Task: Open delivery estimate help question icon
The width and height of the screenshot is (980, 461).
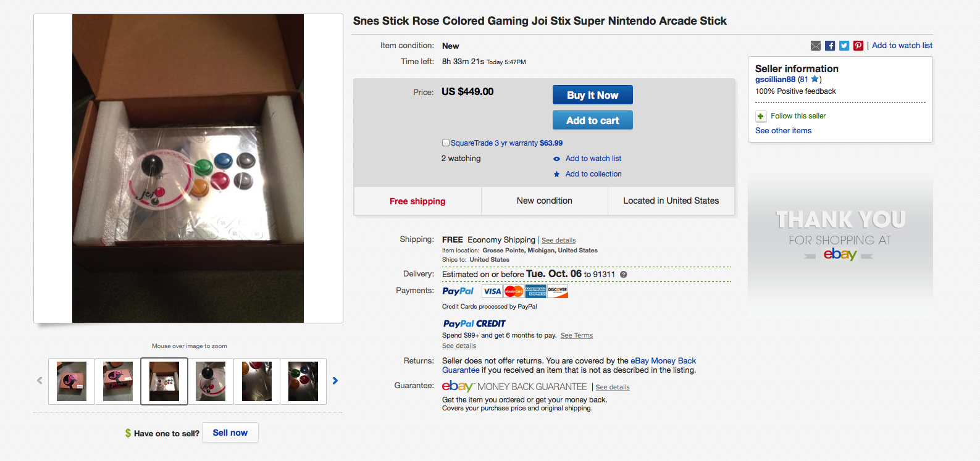Action: point(624,275)
